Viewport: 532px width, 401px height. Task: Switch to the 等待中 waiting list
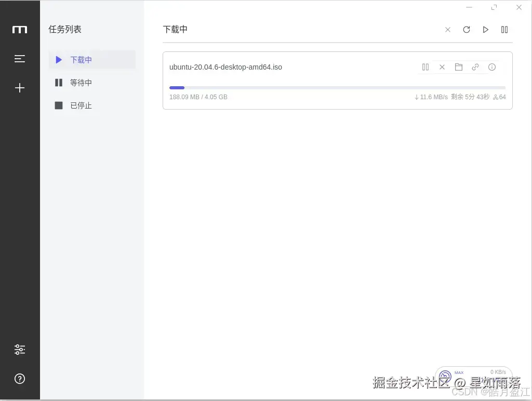(x=81, y=83)
